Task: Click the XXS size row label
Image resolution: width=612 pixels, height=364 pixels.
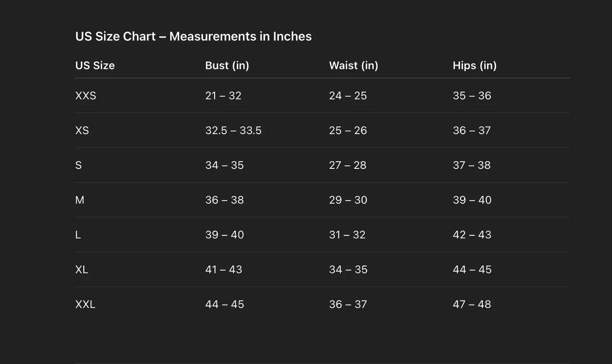Action: [86, 96]
